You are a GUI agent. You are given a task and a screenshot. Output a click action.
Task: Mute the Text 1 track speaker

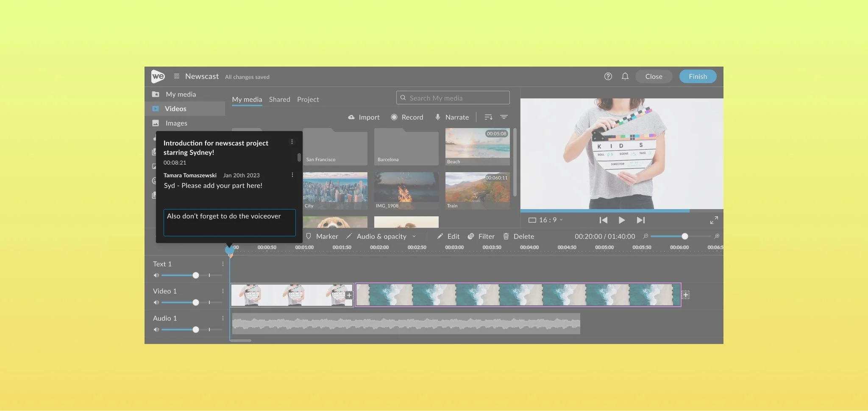point(156,275)
